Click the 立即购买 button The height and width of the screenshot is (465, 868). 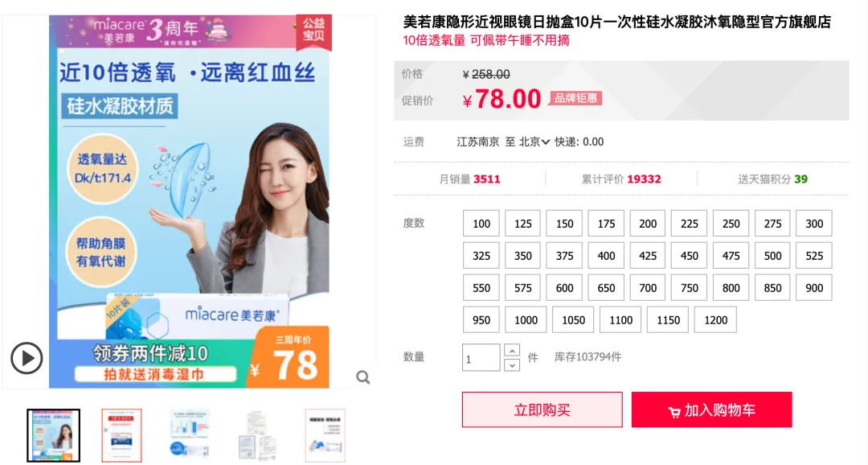click(542, 409)
